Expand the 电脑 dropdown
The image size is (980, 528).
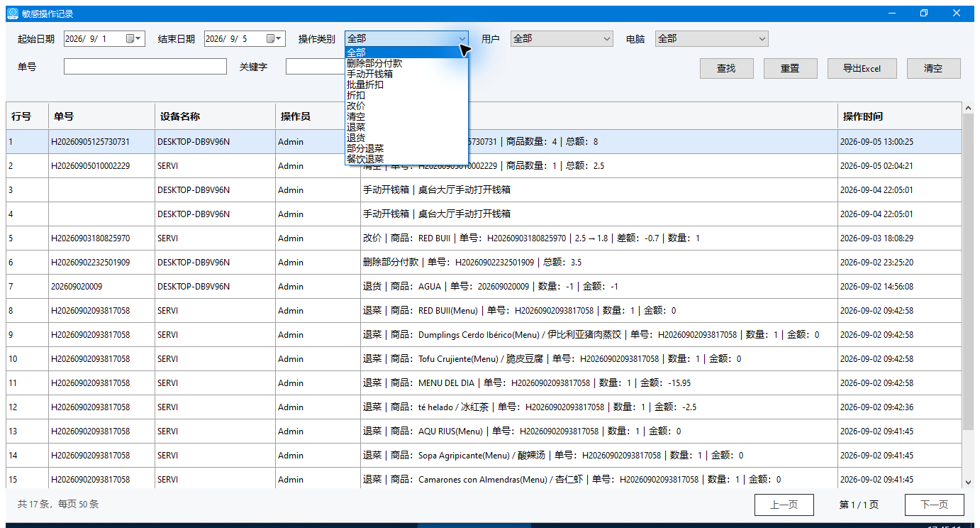[762, 39]
